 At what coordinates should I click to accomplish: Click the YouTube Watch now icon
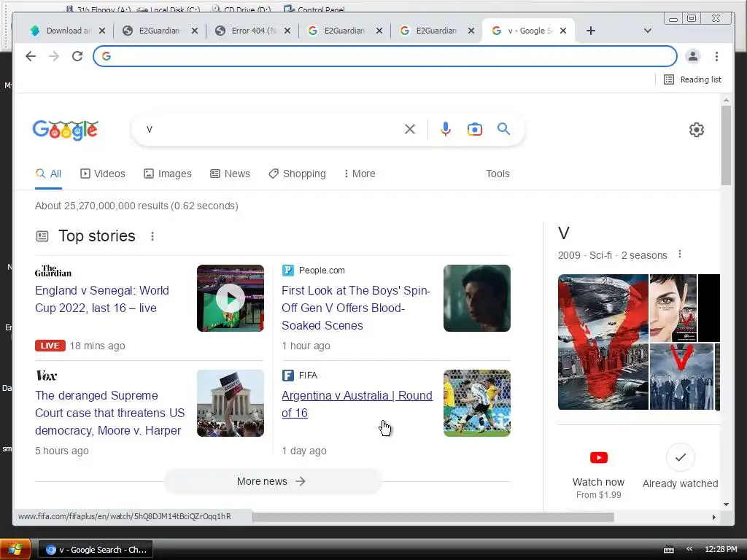[599, 458]
